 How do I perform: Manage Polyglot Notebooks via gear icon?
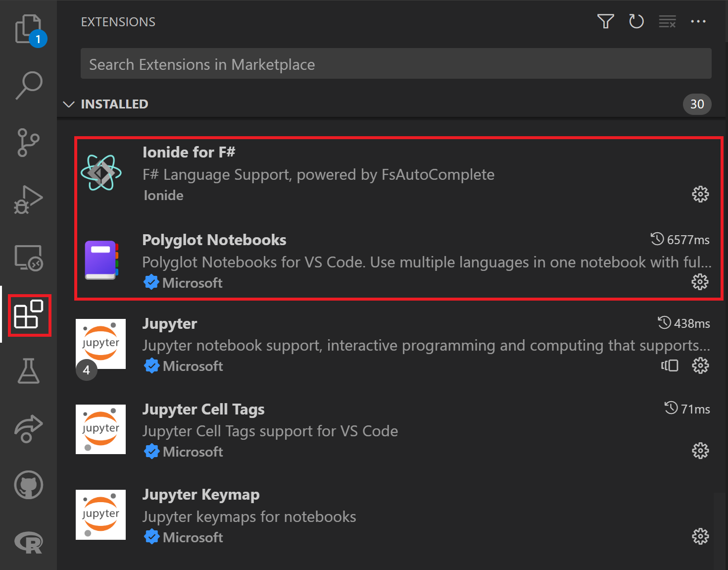(x=700, y=282)
